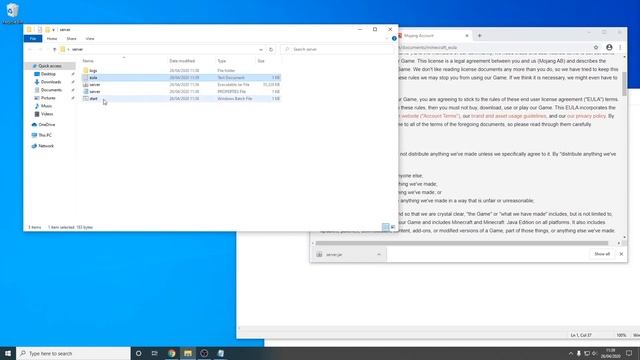
Task: Switch Explorer to details view icon
Action: (x=385, y=227)
